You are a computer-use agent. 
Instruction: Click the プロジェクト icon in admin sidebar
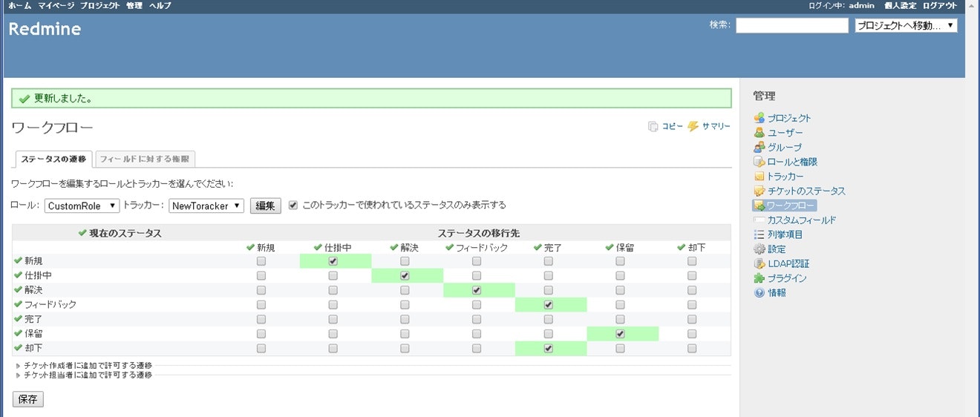click(759, 118)
